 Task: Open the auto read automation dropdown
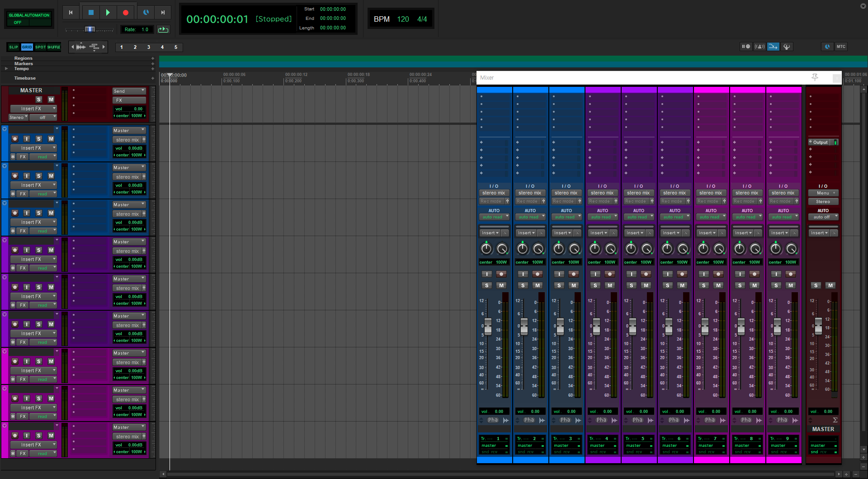tap(494, 217)
